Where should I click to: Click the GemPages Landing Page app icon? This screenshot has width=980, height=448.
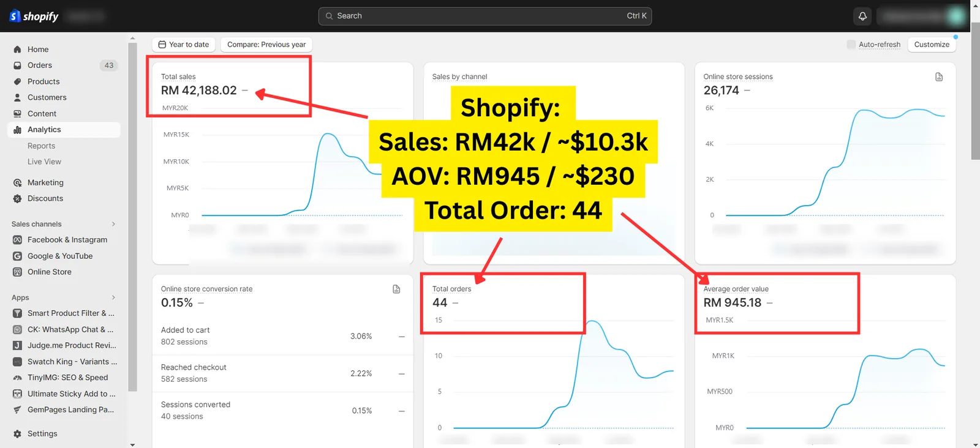click(x=17, y=409)
